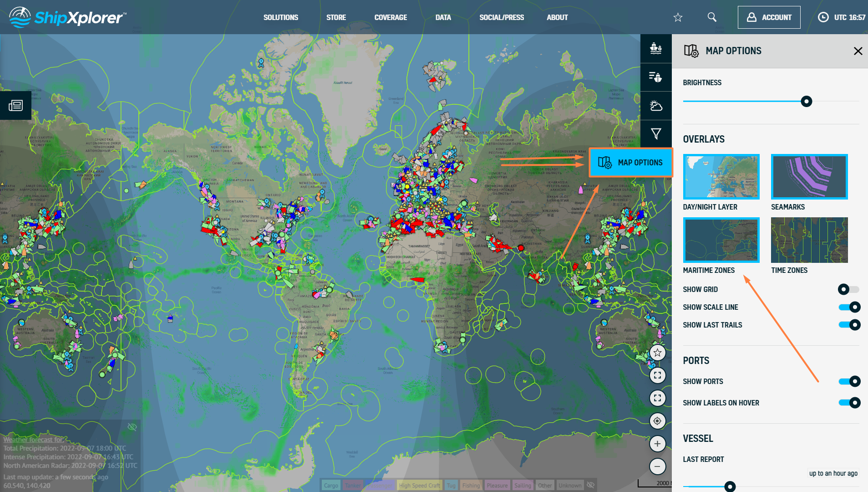Center map on my location icon
The width and height of the screenshot is (868, 492).
(x=657, y=421)
